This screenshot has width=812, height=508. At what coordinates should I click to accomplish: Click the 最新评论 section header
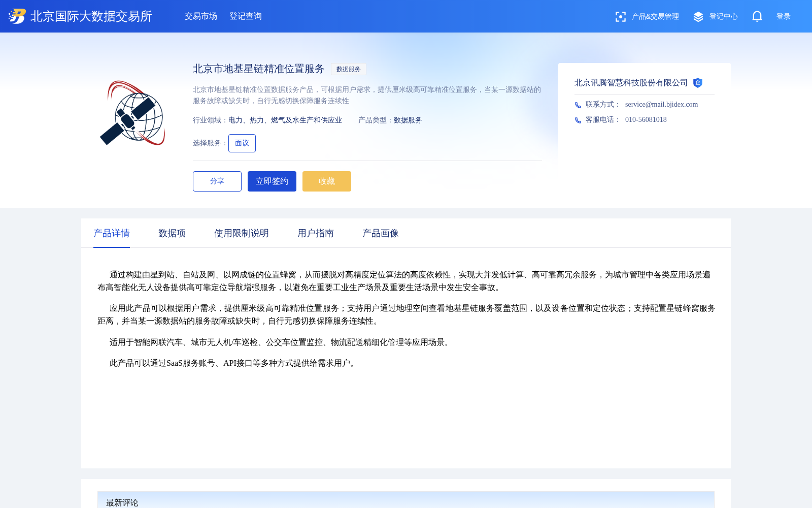(x=406, y=500)
